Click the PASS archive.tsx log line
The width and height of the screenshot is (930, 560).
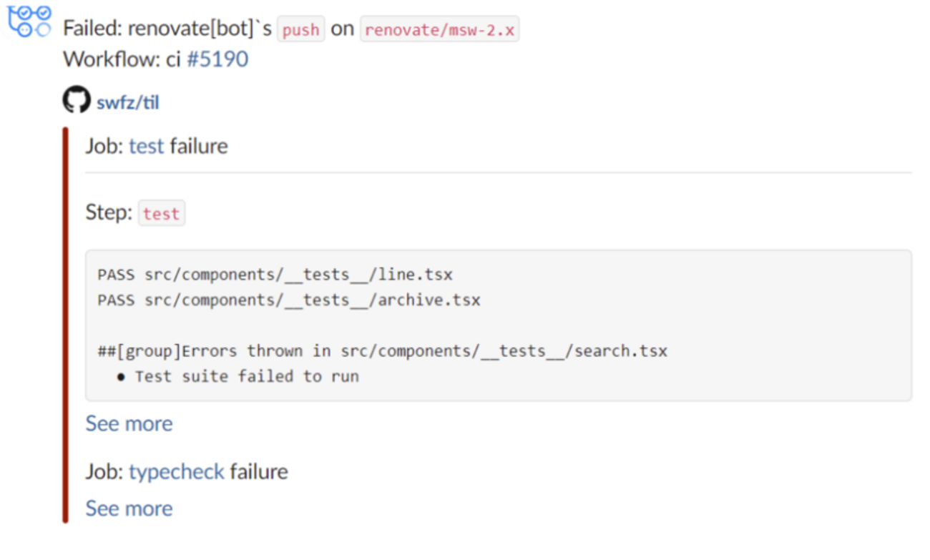(x=289, y=300)
